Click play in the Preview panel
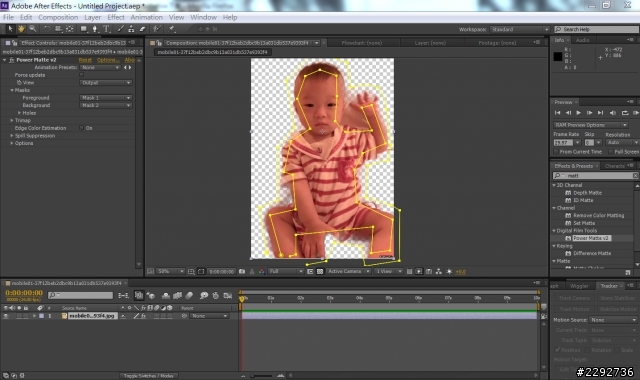This screenshot has width=640, height=380. click(x=578, y=113)
